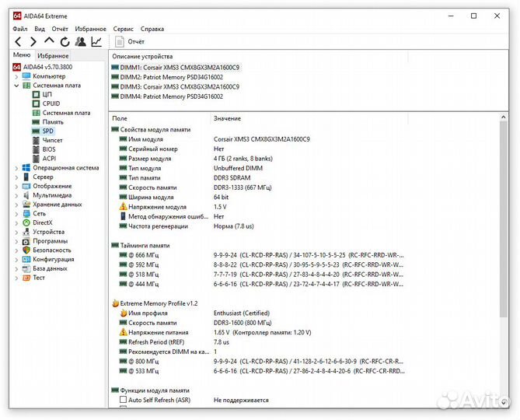Open the Сервис menu

[x=123, y=29]
